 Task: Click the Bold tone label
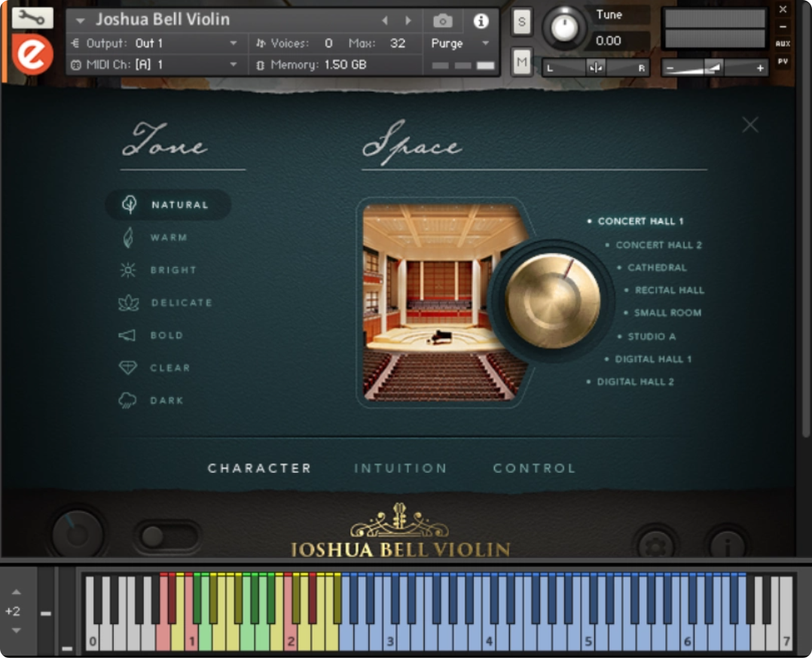coord(166,336)
